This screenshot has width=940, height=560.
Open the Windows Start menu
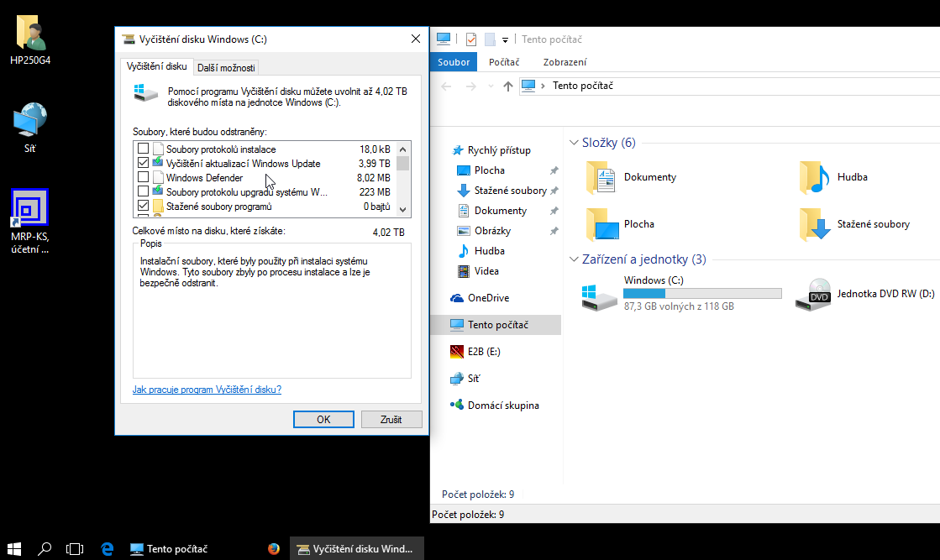14,548
